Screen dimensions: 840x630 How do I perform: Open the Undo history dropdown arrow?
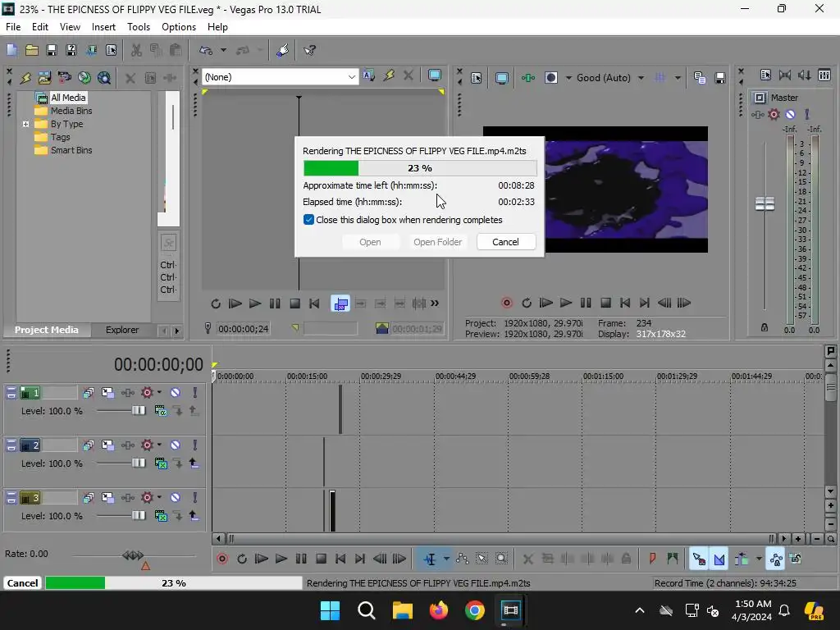click(x=223, y=50)
